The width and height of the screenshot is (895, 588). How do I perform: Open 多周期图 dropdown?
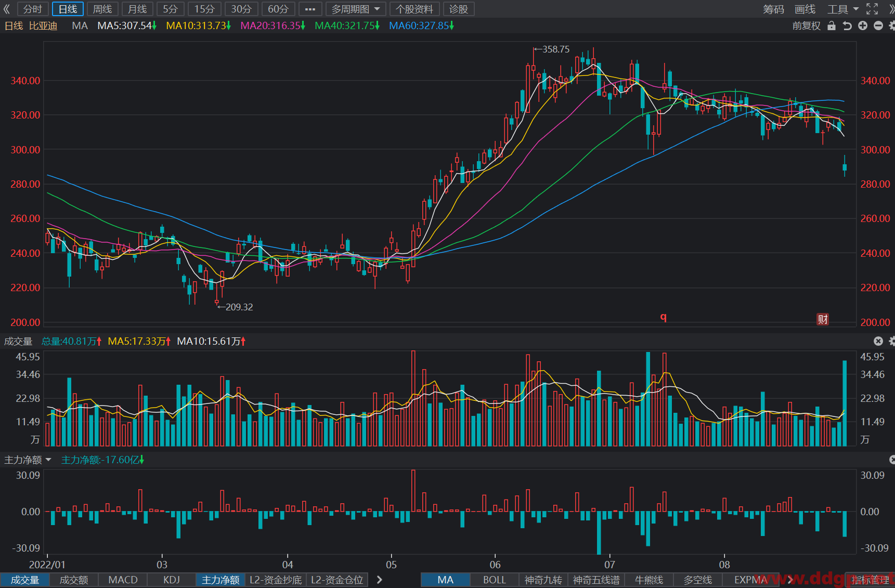coord(356,9)
